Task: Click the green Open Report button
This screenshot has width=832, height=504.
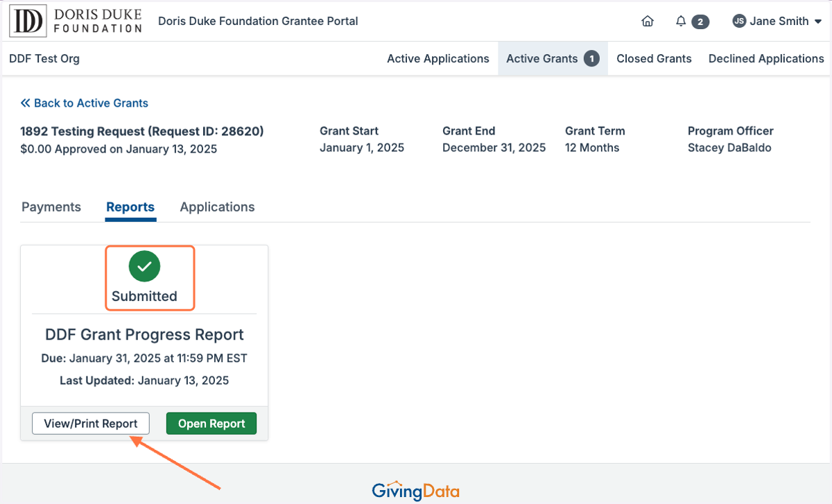Action: 211,424
